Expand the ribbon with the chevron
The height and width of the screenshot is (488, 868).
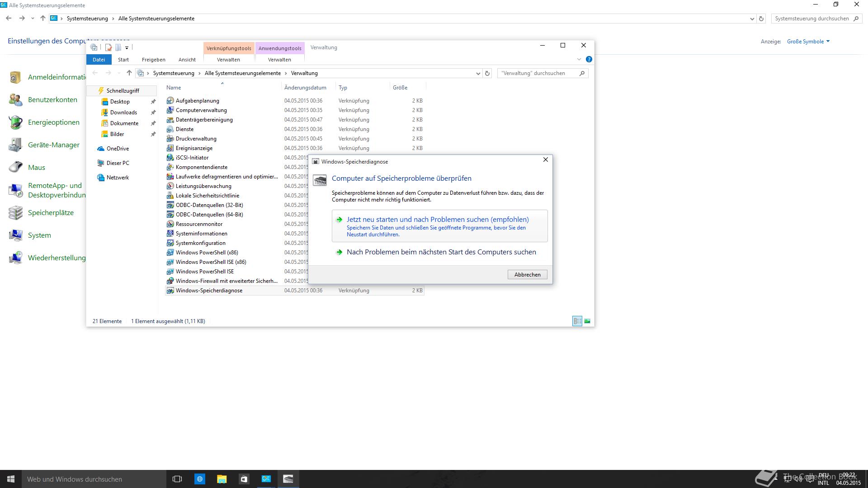click(x=579, y=59)
